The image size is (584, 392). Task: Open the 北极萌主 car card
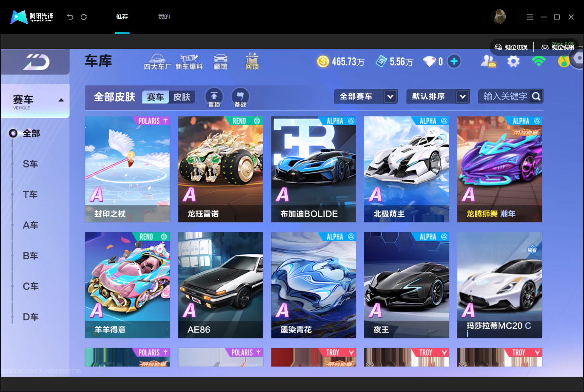pos(407,169)
